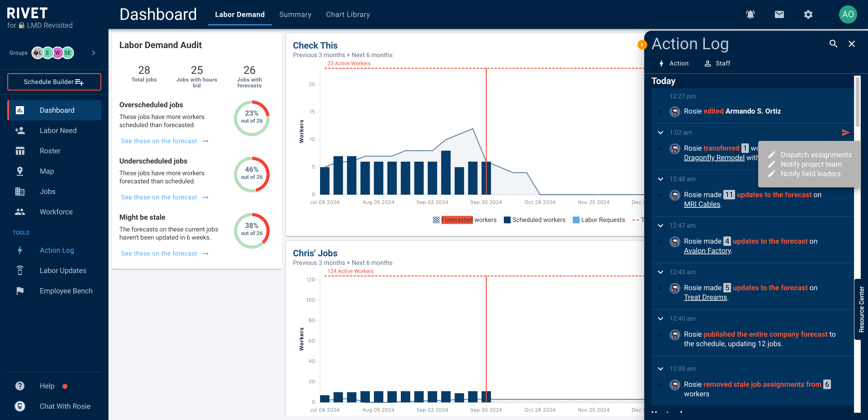Viewport: 868px width, 420px height.
Task: Collapse the 12:47 am log entry
Action: click(660, 226)
